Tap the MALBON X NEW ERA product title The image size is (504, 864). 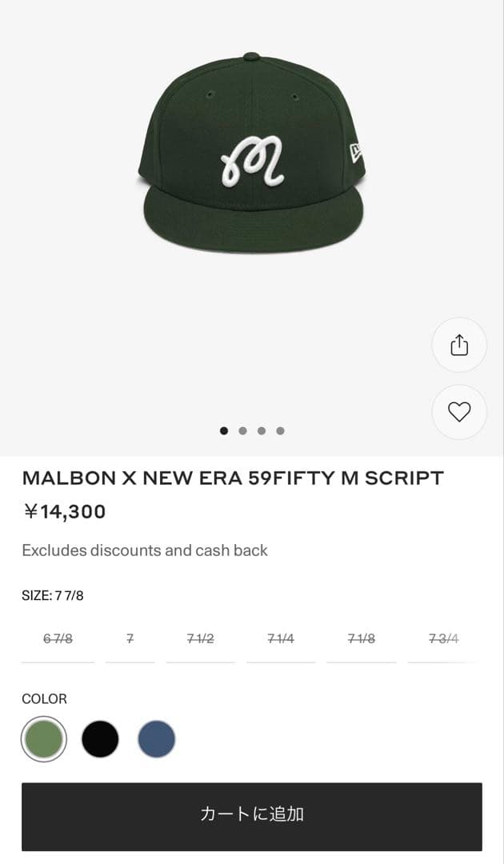[x=233, y=478]
